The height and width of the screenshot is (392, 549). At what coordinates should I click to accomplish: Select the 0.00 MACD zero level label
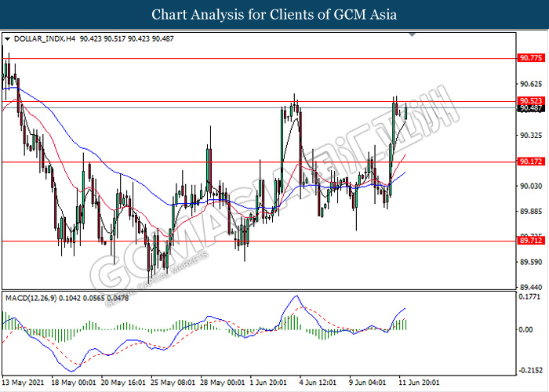click(x=527, y=329)
